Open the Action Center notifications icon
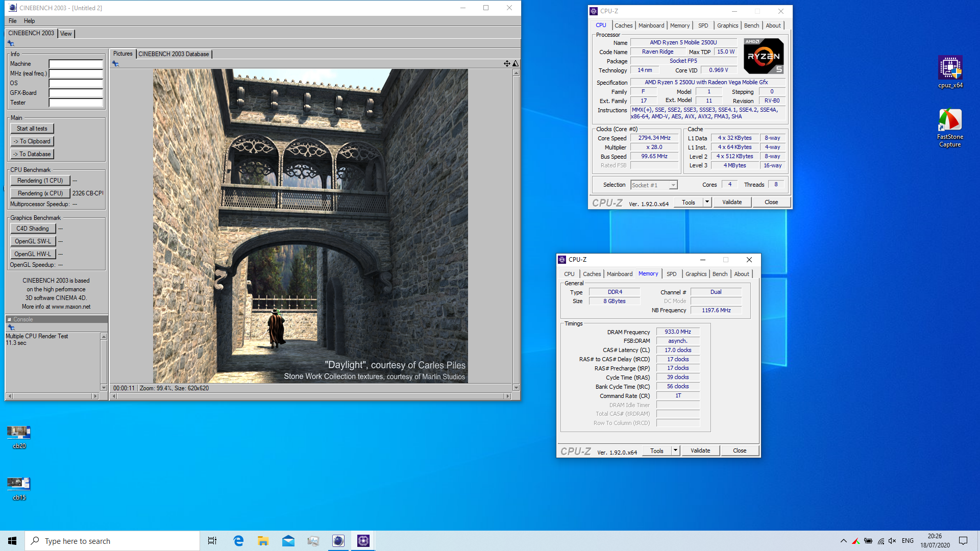The width and height of the screenshot is (980, 551). coord(963,541)
